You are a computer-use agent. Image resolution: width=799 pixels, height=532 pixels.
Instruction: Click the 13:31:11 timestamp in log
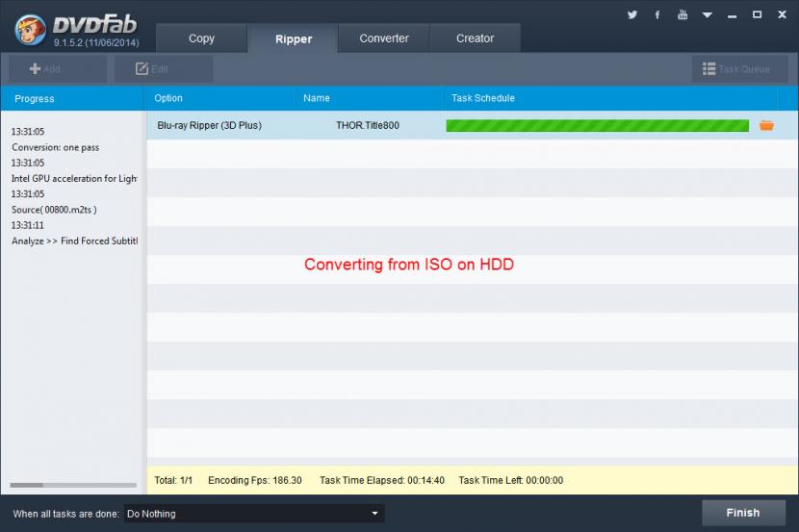pos(28,225)
